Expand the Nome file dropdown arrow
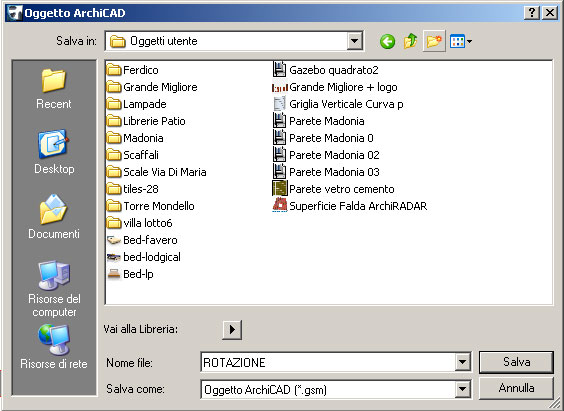The image size is (564, 411). (x=463, y=362)
